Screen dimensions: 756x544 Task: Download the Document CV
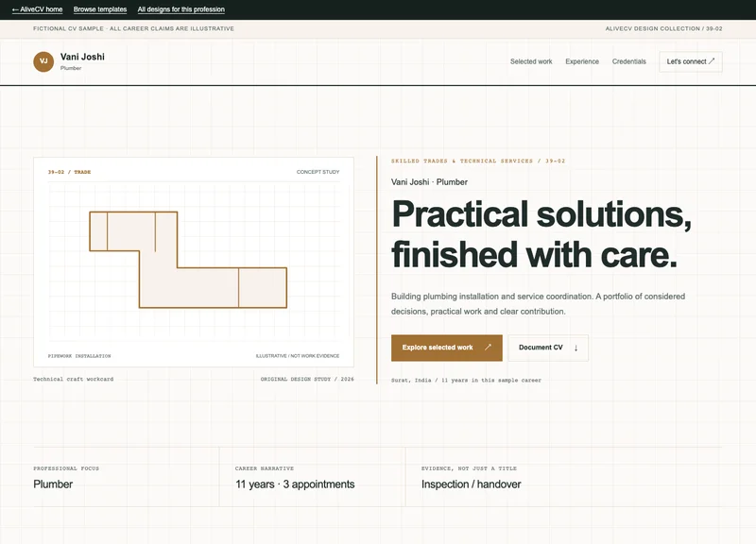pos(548,348)
